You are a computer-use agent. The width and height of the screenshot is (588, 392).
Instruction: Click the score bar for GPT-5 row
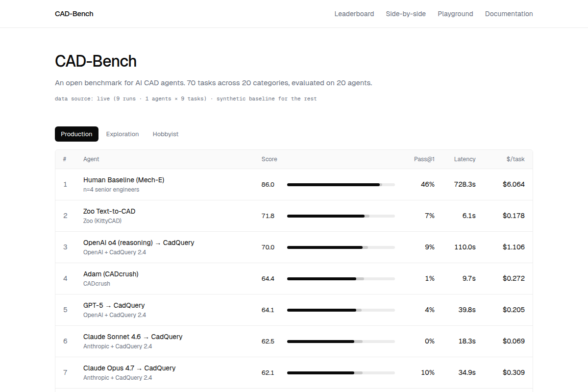341,310
